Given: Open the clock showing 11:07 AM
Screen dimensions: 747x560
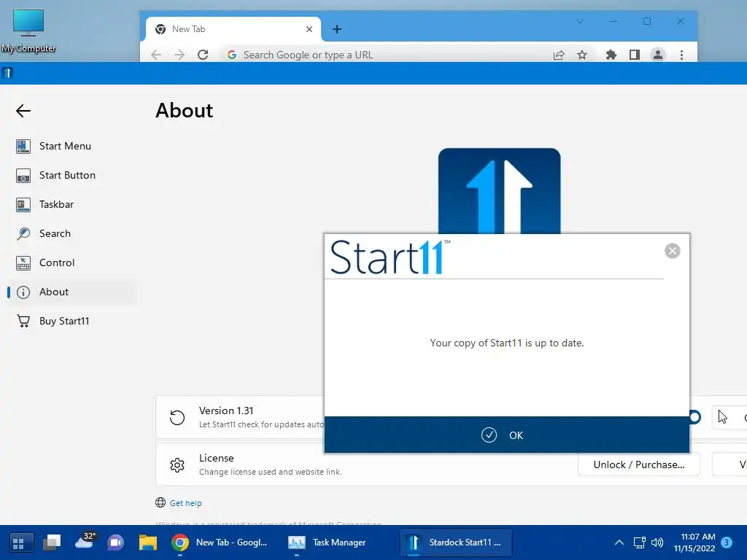Looking at the screenshot, I should [x=694, y=542].
